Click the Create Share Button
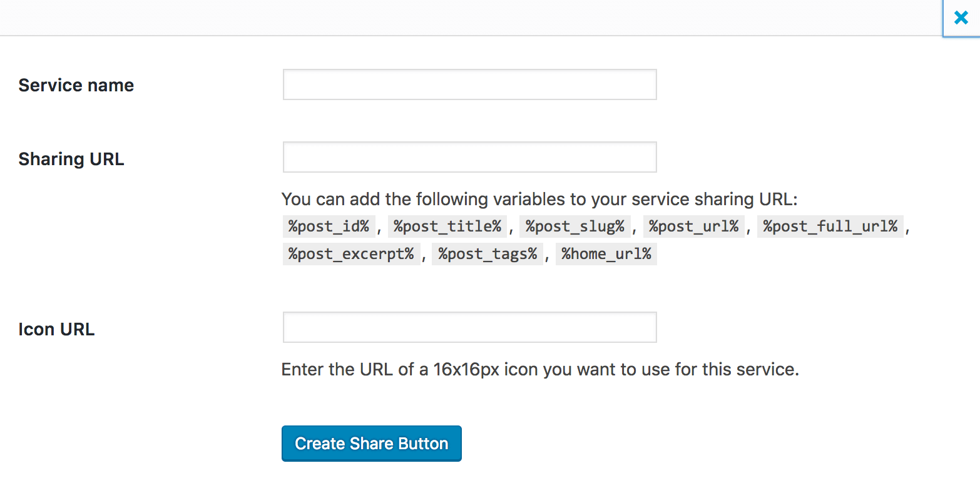The width and height of the screenshot is (980, 478). tap(371, 443)
